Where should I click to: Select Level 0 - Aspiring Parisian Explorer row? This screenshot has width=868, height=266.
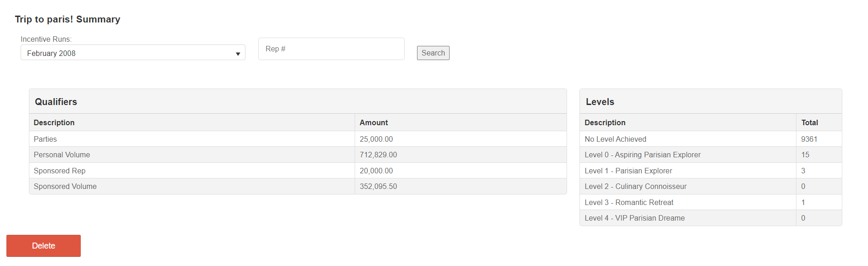pos(642,155)
